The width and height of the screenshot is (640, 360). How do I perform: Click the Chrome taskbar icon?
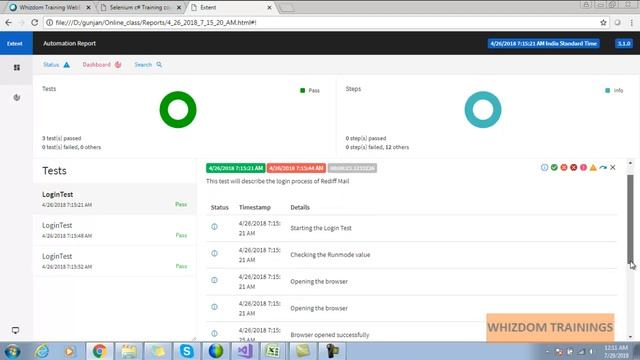(x=99, y=351)
